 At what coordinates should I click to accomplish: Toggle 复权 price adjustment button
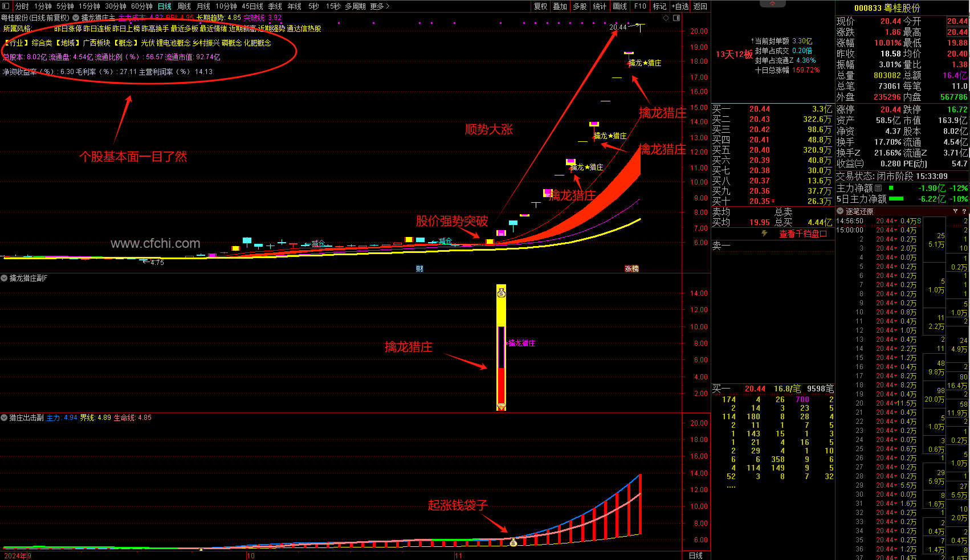(x=540, y=6)
